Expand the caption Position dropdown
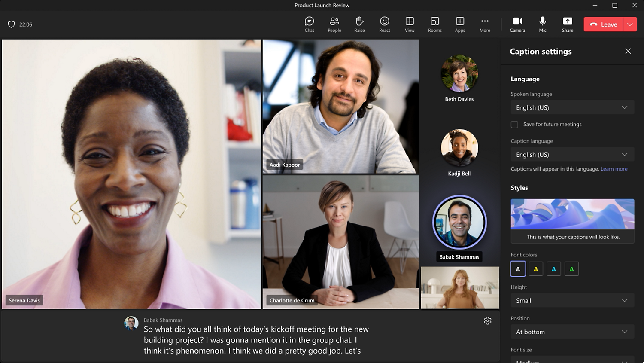Screen dimensions: 644x363 pyautogui.click(x=572, y=332)
